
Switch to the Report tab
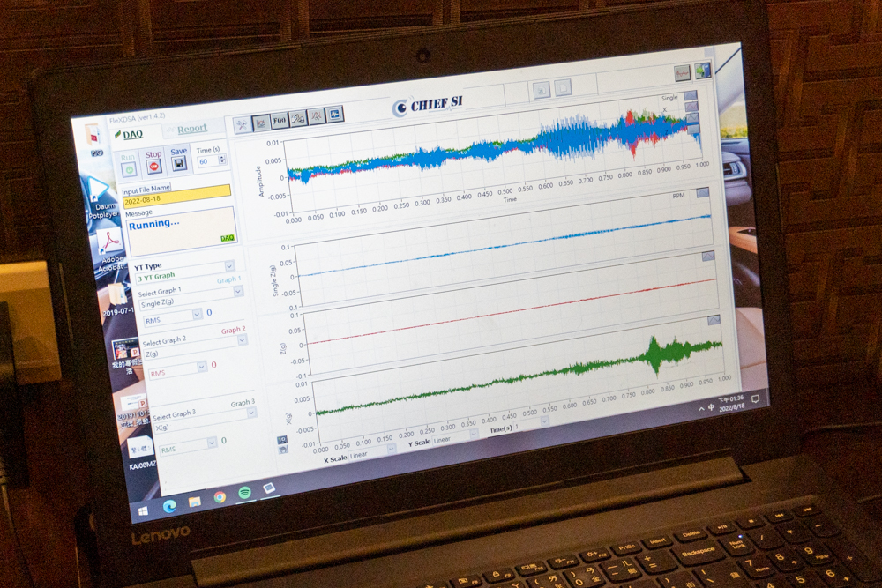(x=192, y=129)
